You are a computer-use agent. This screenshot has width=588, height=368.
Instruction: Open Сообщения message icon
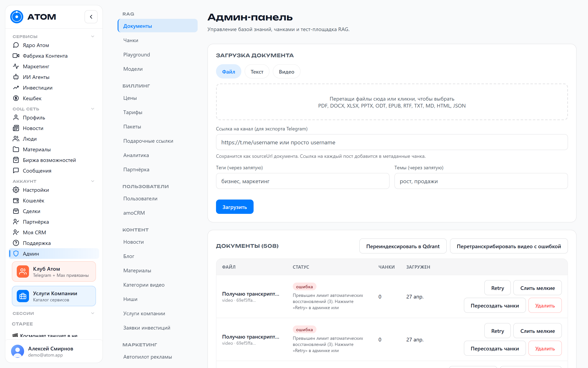click(16, 171)
